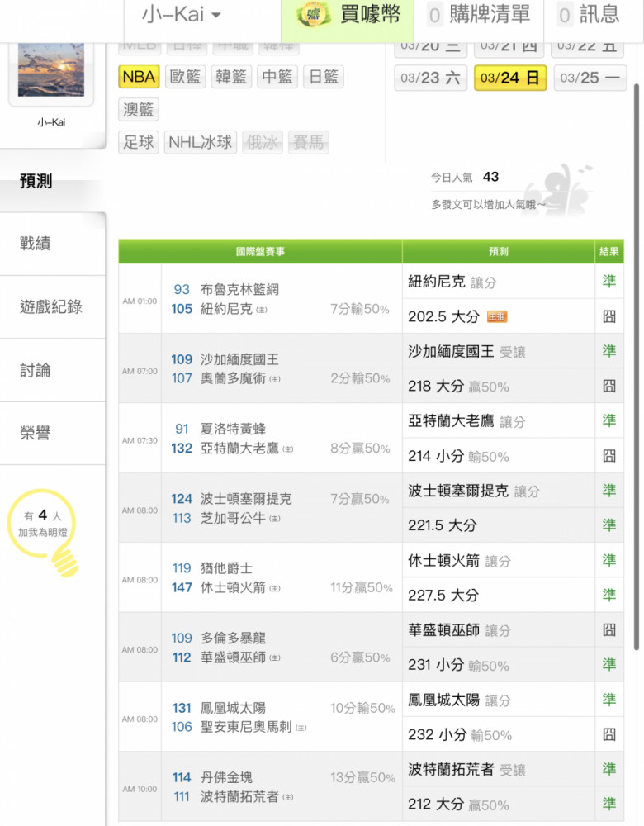Viewport: 644px width, 826px height.
Task: Click team name 多倫多暴龍
Action: (234, 638)
